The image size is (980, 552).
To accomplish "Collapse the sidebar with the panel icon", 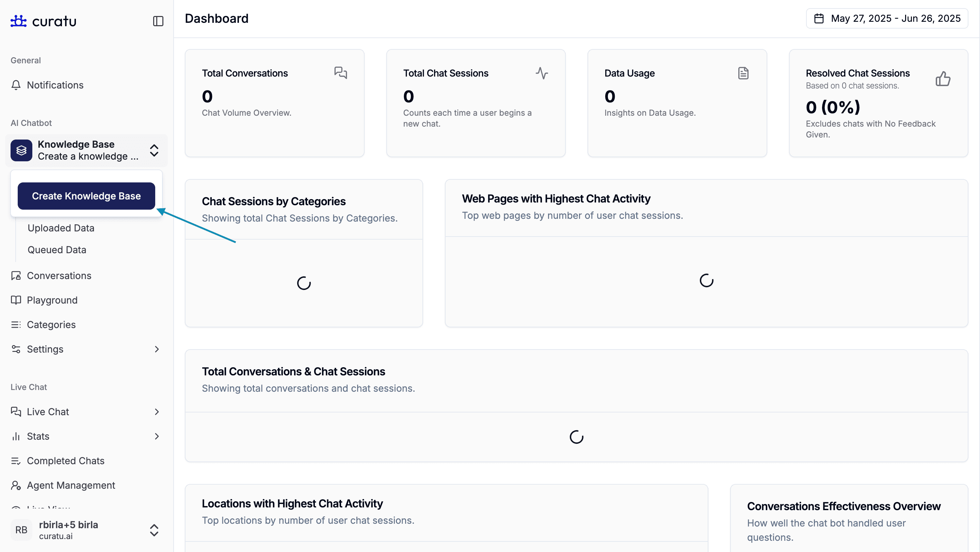I will coord(158,21).
